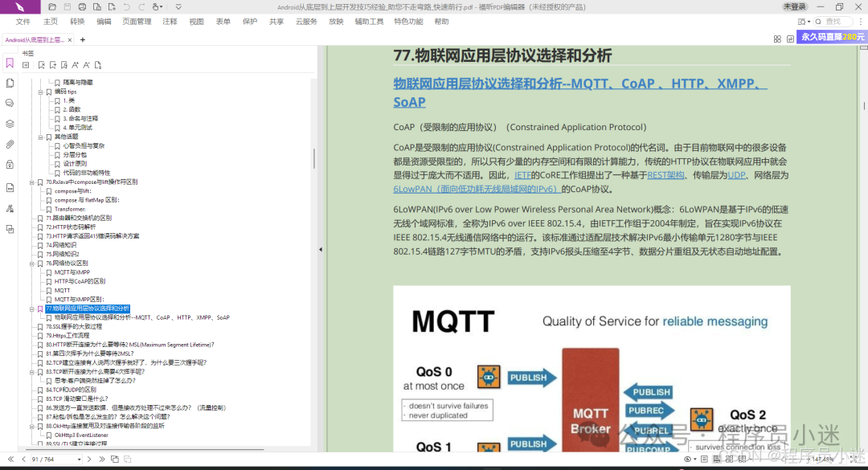Open the 文件 menu
Screen dimensions: 868x470
pos(23,22)
